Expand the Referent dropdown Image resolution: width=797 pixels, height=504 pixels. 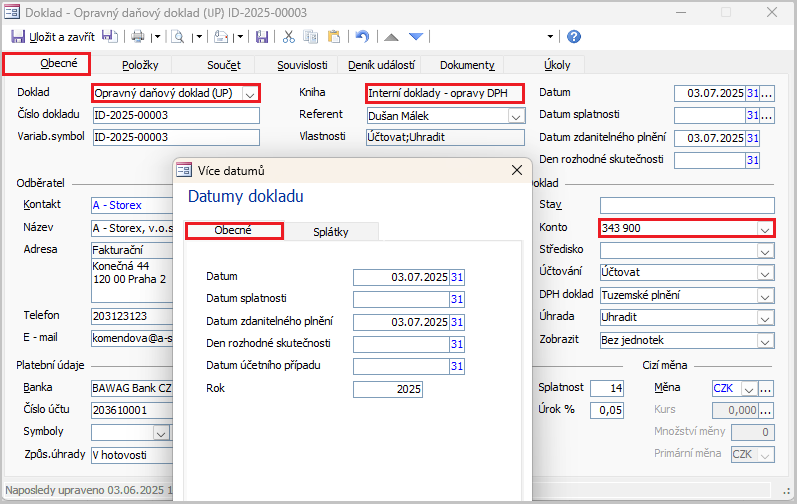pos(516,116)
